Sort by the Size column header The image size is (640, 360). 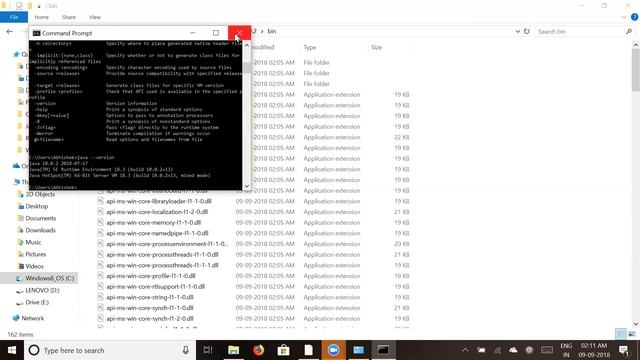click(x=376, y=47)
